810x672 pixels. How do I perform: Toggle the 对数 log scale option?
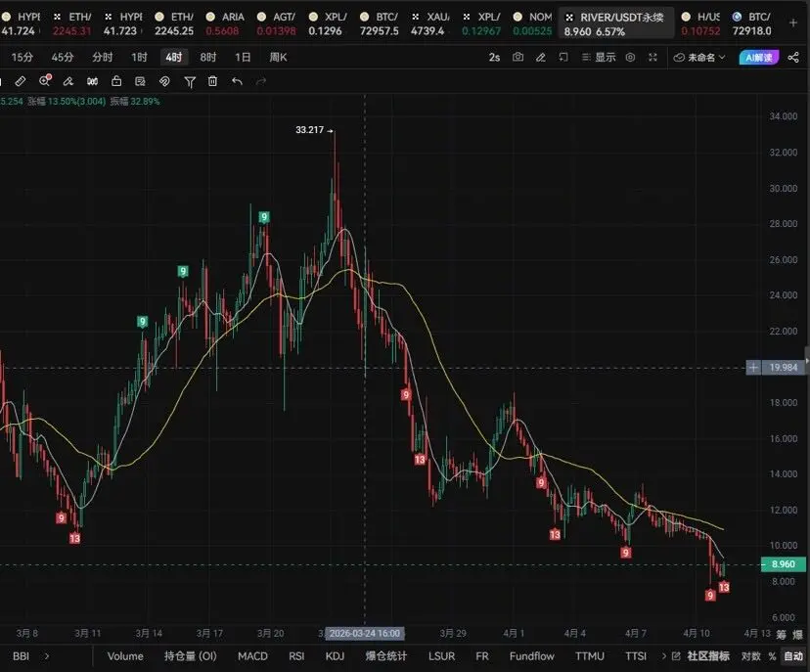751,656
